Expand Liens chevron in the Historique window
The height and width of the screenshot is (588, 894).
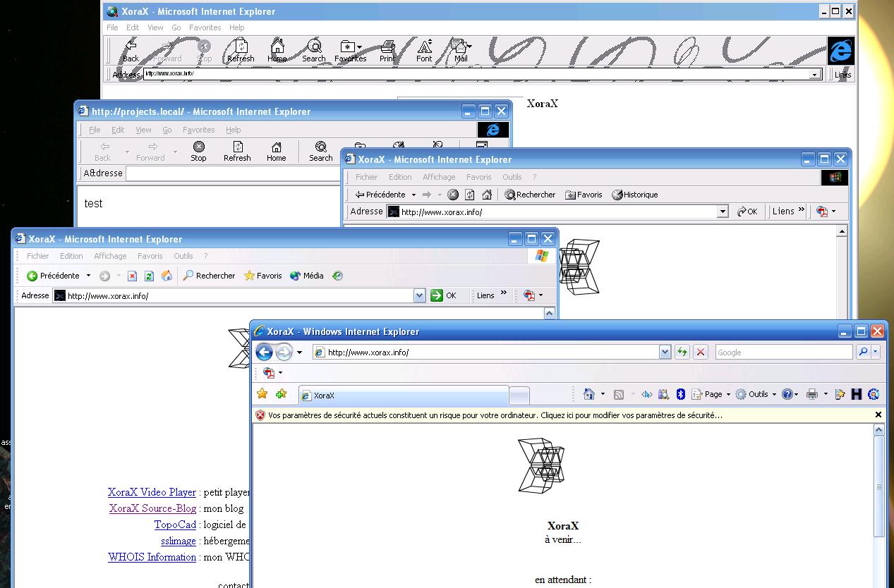(x=801, y=209)
